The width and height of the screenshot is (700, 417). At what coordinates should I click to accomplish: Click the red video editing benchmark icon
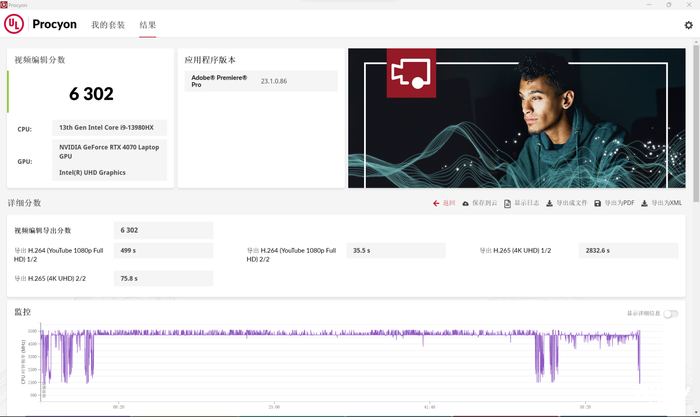[411, 73]
